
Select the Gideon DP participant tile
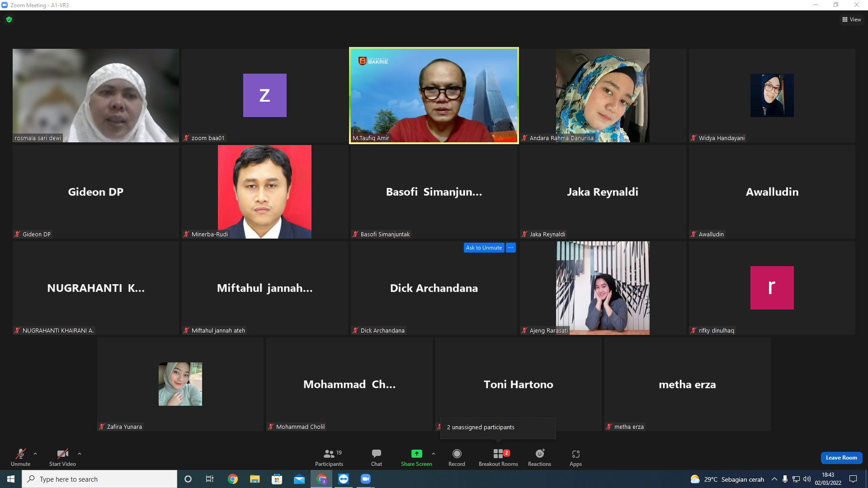click(x=96, y=192)
